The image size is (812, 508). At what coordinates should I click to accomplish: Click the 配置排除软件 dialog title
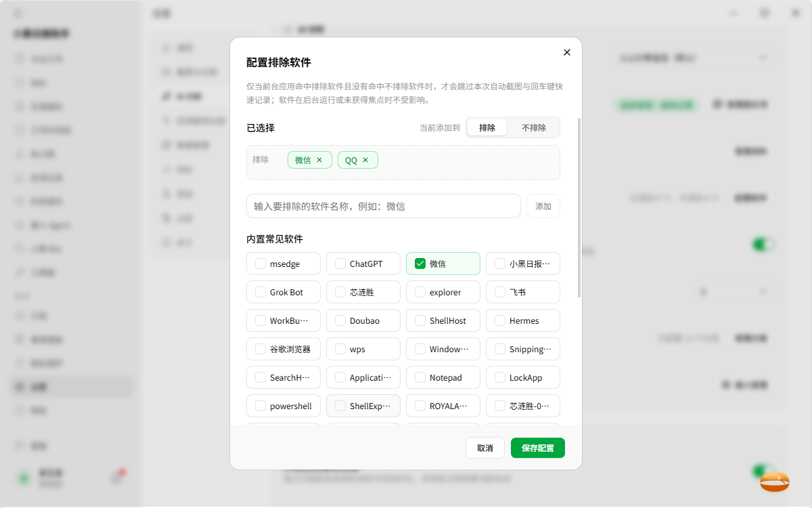(x=279, y=62)
